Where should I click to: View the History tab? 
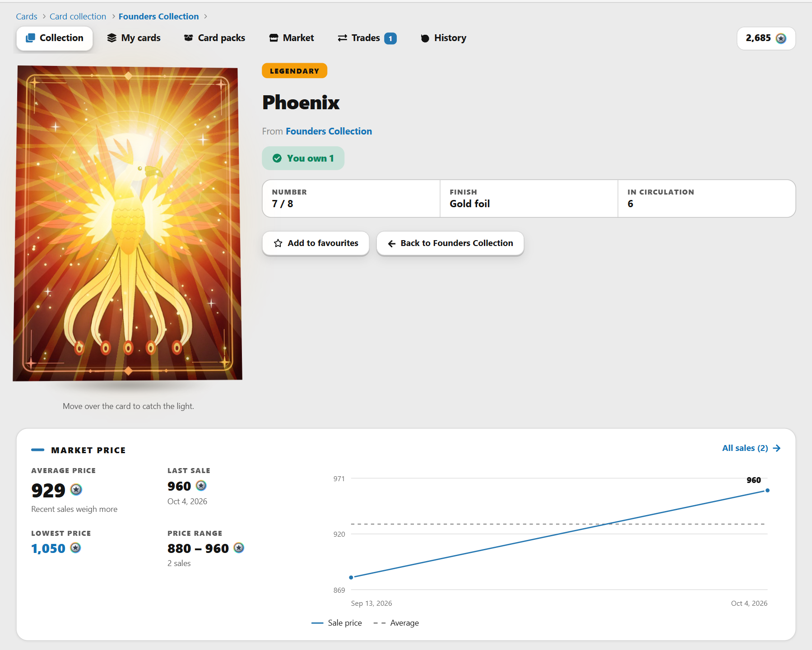coord(443,38)
